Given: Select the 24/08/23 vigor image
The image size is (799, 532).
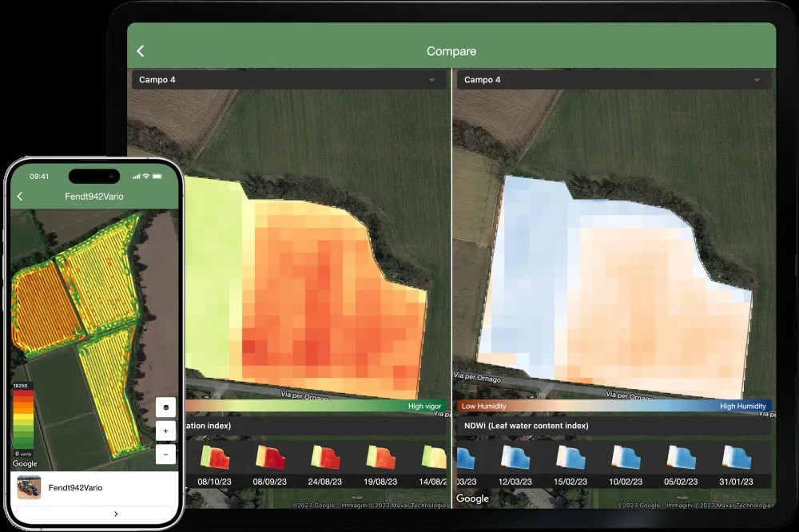Looking at the screenshot, I should [323, 458].
